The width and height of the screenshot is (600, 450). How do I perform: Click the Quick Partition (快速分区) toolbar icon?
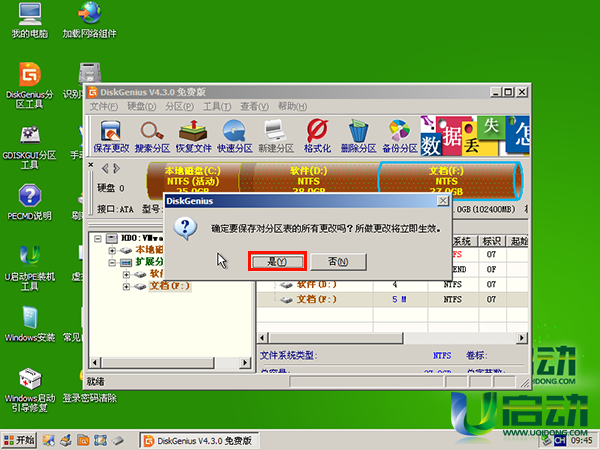pos(235,135)
